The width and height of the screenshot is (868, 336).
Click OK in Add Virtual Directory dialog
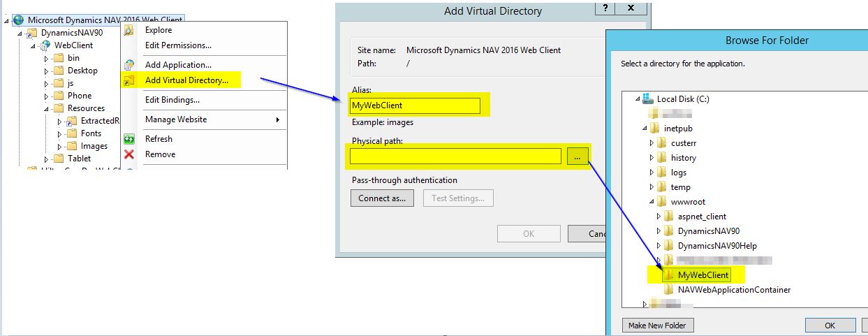(529, 234)
